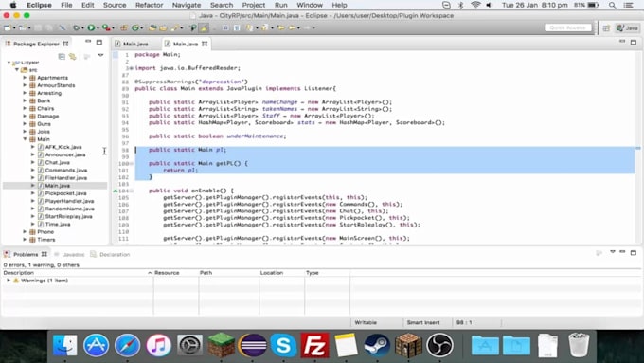
Task: Select the Guns package
Action: pyautogui.click(x=44, y=124)
